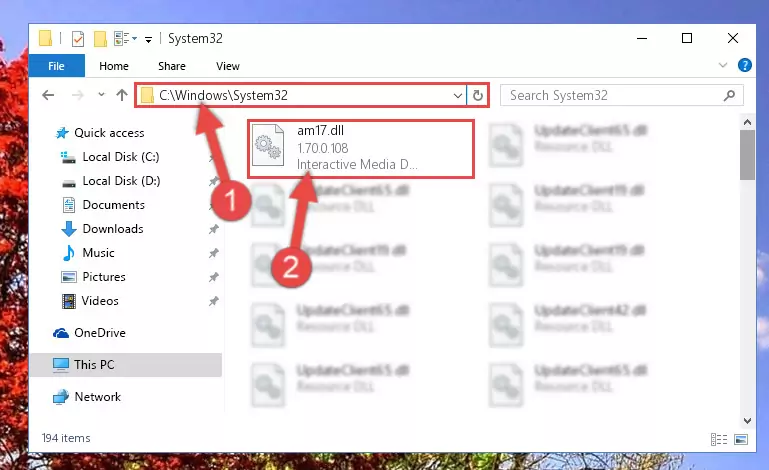Click the Properties checkmark icon in title bar

(x=77, y=38)
